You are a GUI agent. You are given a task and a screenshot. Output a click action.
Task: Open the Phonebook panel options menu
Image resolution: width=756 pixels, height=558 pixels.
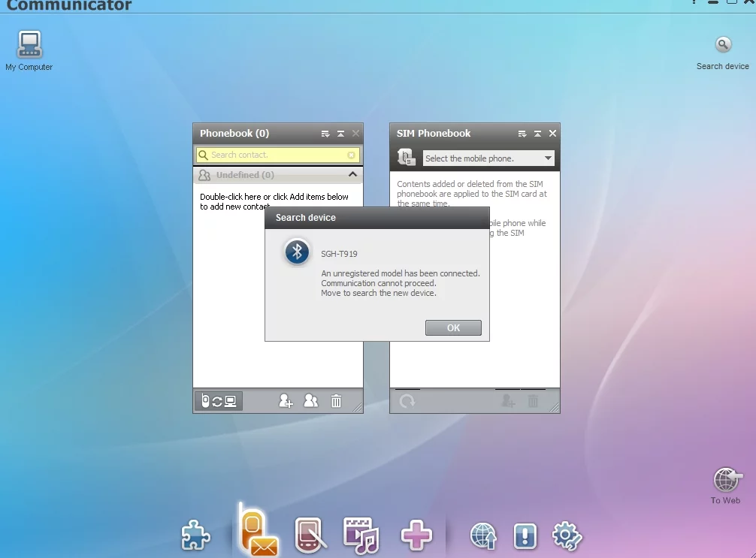[325, 134]
